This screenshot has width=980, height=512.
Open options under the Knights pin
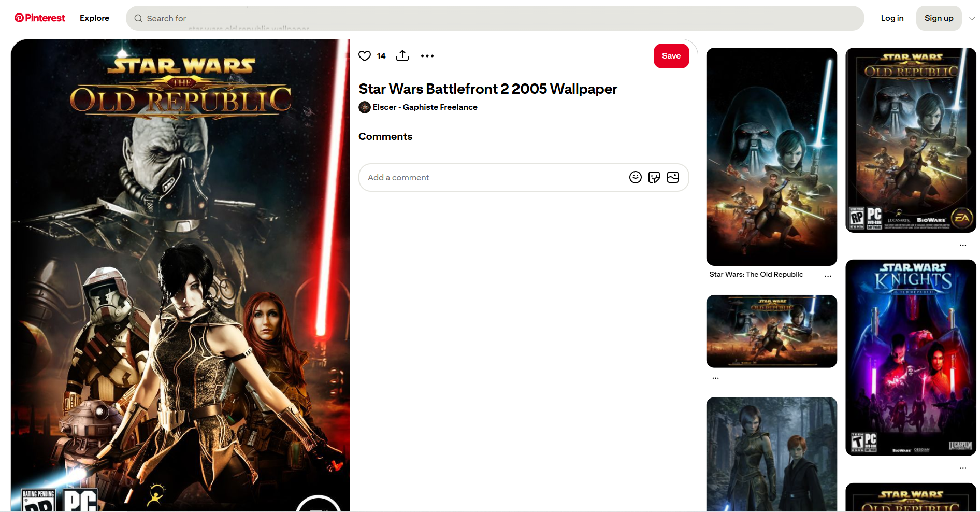tap(963, 468)
